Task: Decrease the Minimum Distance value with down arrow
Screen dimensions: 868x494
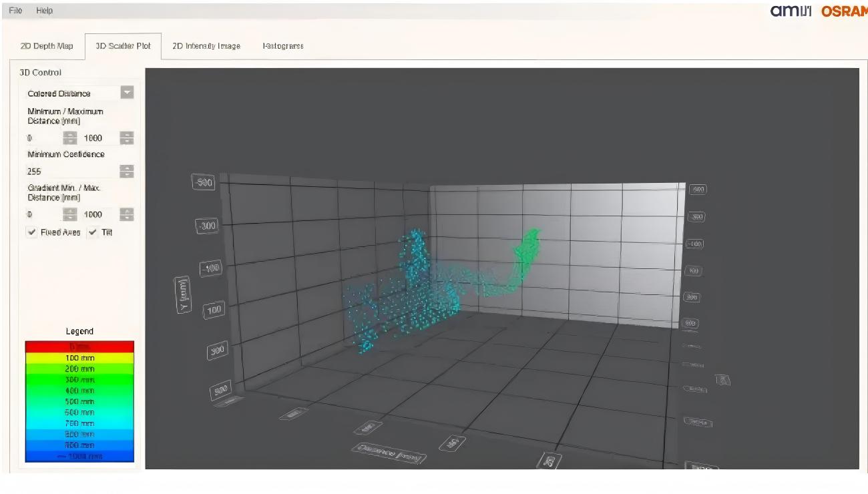Action: coord(69,141)
